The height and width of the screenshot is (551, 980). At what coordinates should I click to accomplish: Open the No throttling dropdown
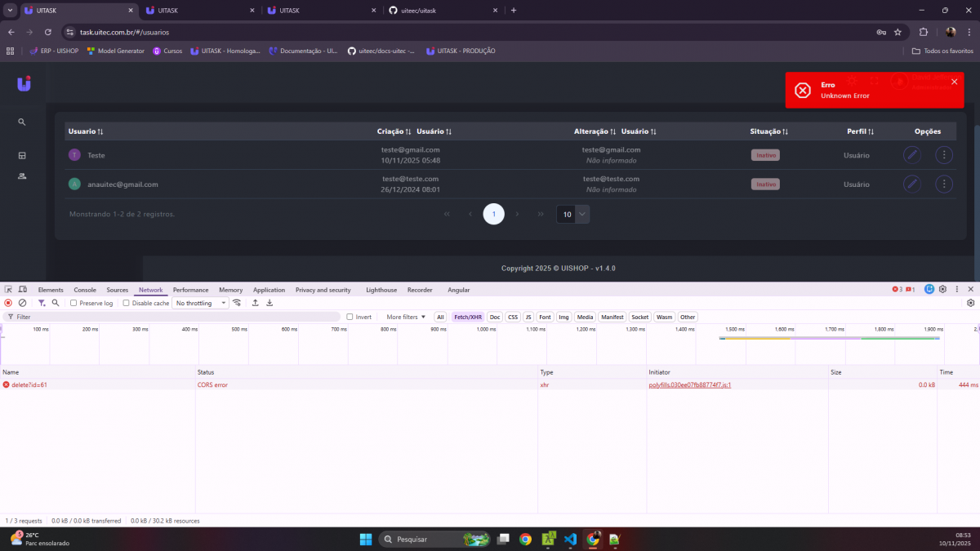point(201,303)
